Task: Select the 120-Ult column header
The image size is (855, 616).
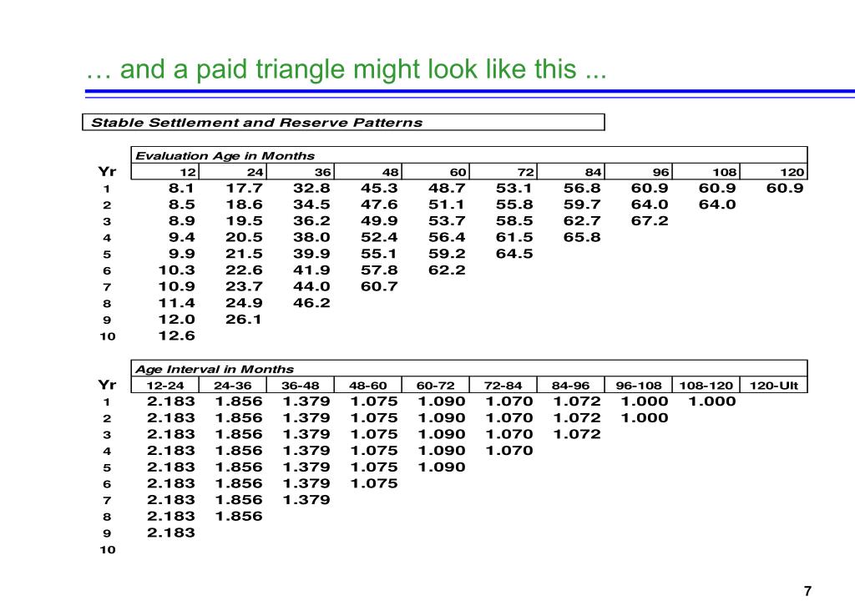Action: coord(773,386)
